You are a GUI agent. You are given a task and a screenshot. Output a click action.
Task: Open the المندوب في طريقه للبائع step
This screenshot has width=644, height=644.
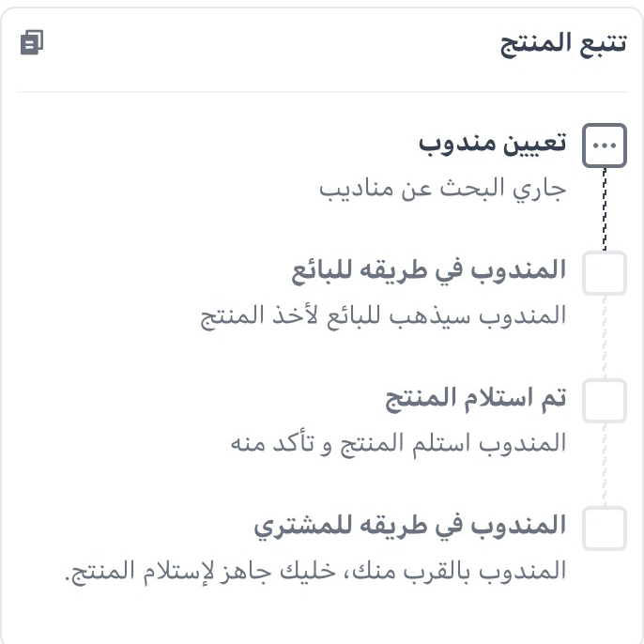429,271
